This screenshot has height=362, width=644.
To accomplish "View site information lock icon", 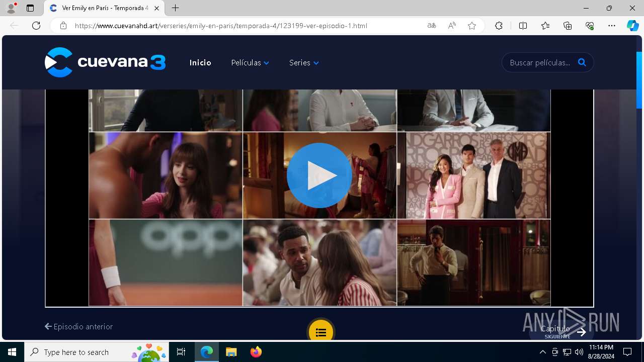I will [63, 26].
